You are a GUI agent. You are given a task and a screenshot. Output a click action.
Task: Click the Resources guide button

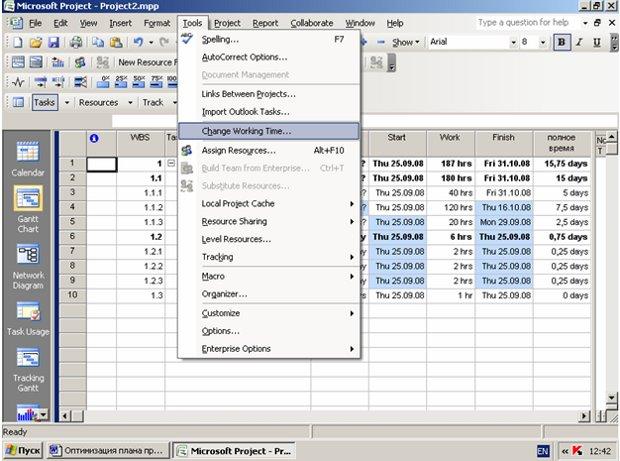tap(98, 102)
